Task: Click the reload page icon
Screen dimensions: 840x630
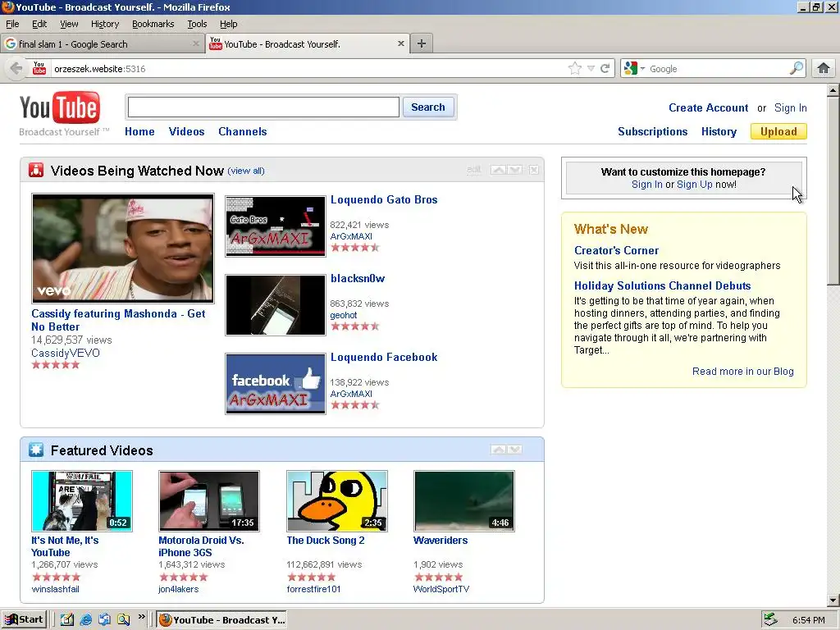Action: click(x=605, y=69)
